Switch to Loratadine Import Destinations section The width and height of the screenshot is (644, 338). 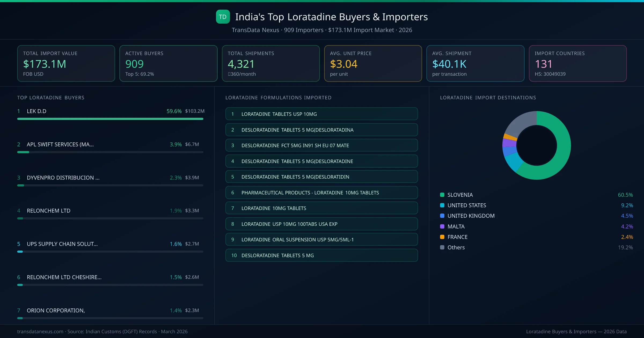pos(488,98)
